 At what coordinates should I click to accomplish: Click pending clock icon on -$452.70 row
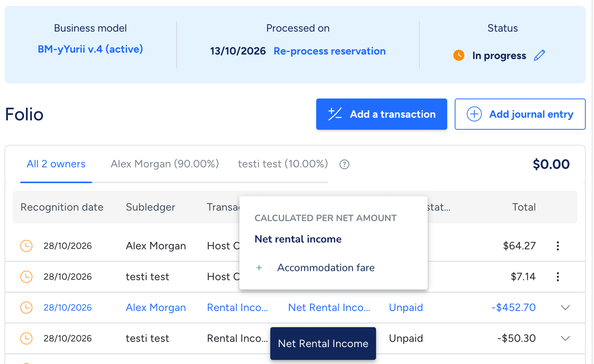point(26,308)
